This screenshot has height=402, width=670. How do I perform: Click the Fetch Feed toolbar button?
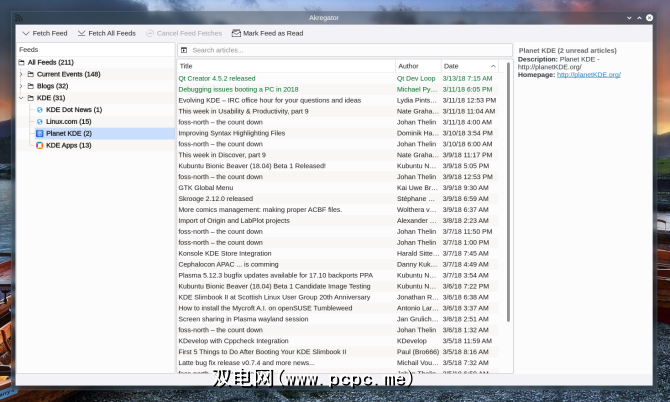44,33
